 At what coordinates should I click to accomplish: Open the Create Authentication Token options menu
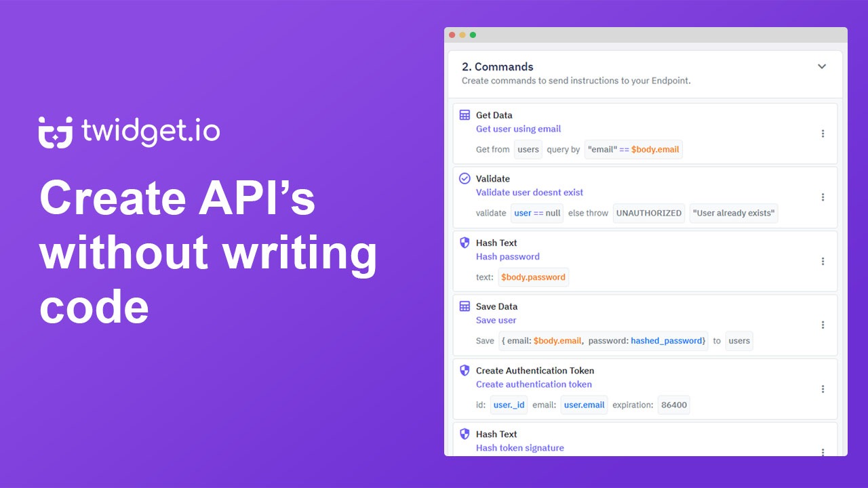[823, 388]
